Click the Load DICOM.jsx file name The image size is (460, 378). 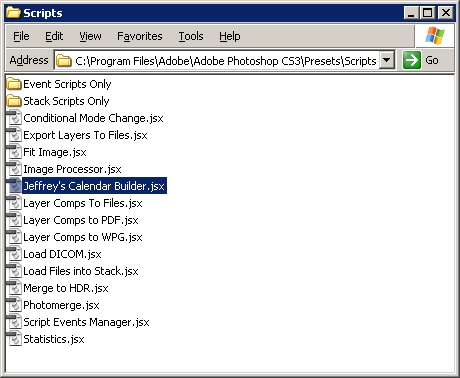click(x=62, y=254)
